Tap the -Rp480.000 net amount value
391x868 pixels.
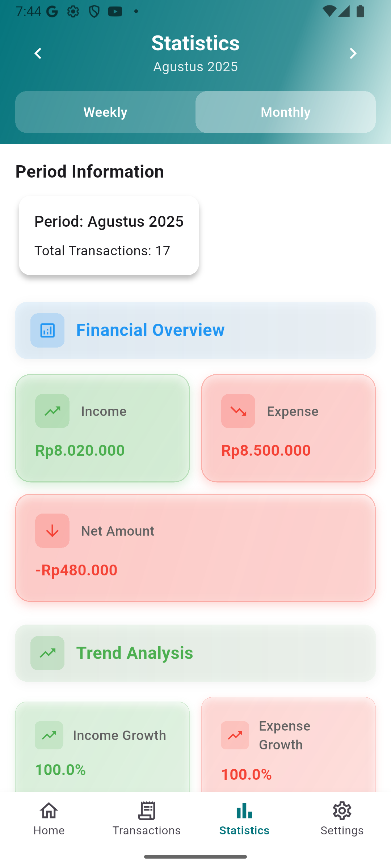(x=76, y=570)
